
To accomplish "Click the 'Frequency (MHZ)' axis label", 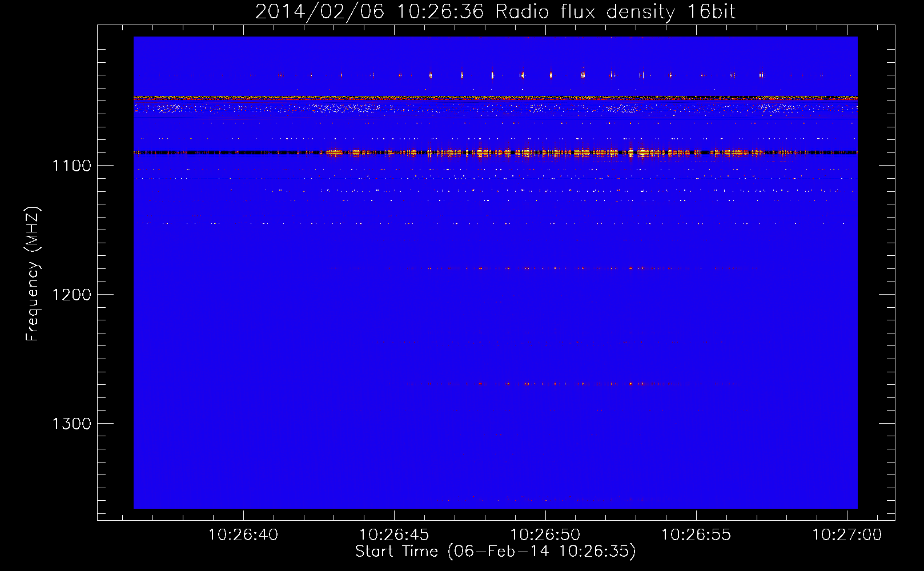I will click(33, 274).
